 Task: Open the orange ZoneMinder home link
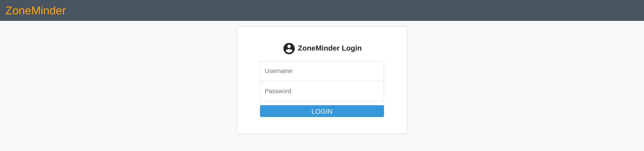click(x=35, y=11)
